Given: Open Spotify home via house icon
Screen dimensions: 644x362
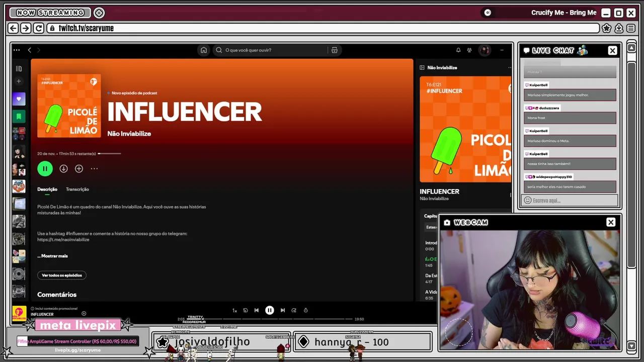Looking at the screenshot, I should tap(203, 50).
